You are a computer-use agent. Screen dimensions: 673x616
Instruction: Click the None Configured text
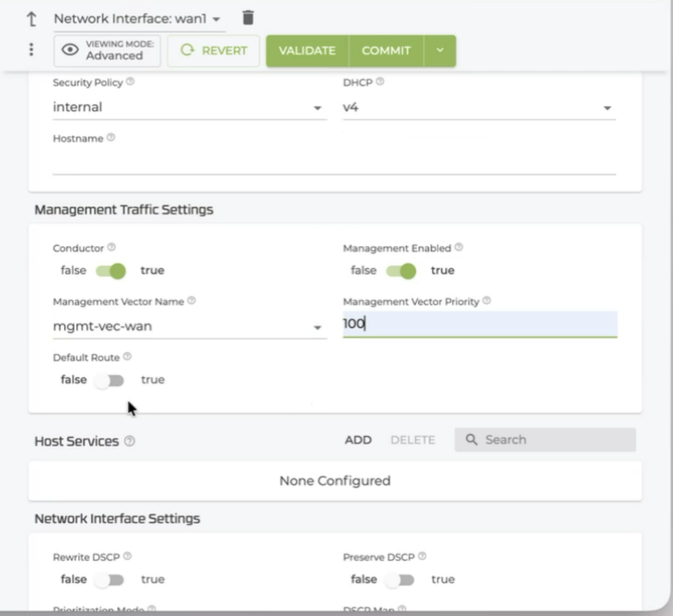pyautogui.click(x=335, y=481)
